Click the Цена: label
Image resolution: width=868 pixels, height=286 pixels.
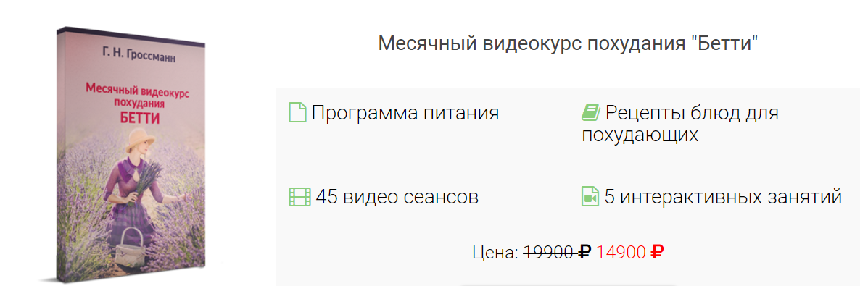pos(495,253)
